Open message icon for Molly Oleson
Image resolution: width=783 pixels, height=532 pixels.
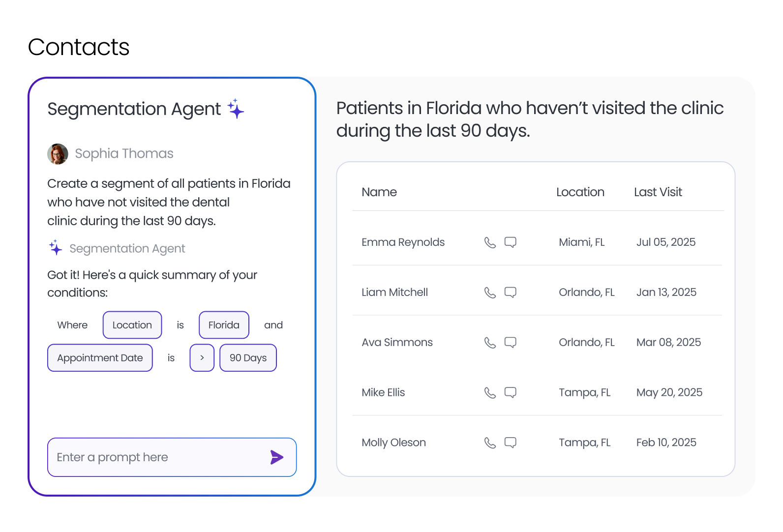511,443
